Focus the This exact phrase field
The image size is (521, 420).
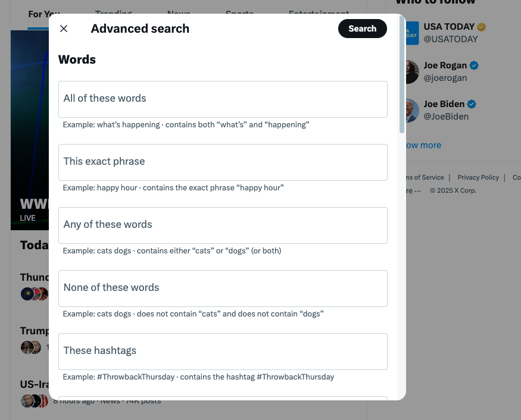pyautogui.click(x=223, y=162)
